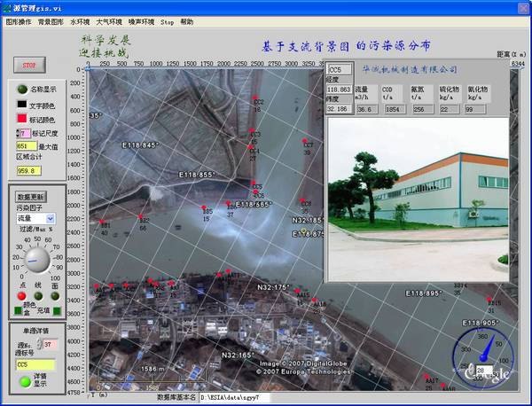Click the 硫化物 value 22
The height and width of the screenshot is (406, 532).
(x=450, y=109)
